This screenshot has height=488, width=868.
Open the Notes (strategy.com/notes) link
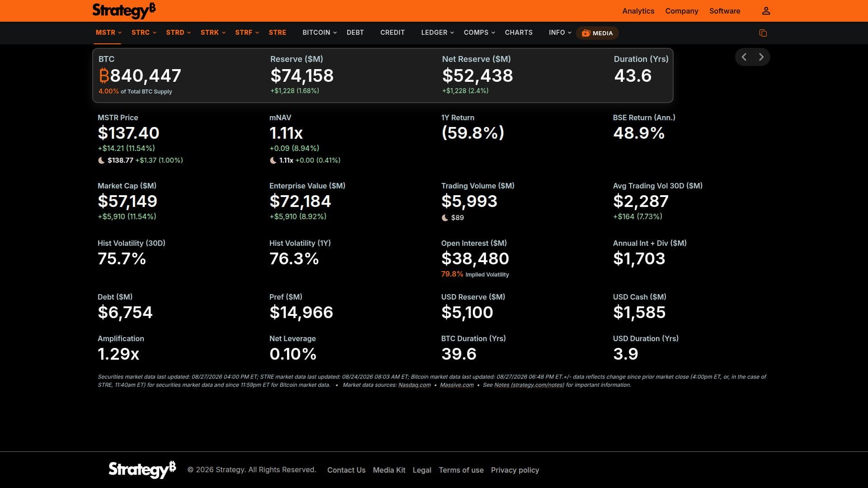pos(529,385)
